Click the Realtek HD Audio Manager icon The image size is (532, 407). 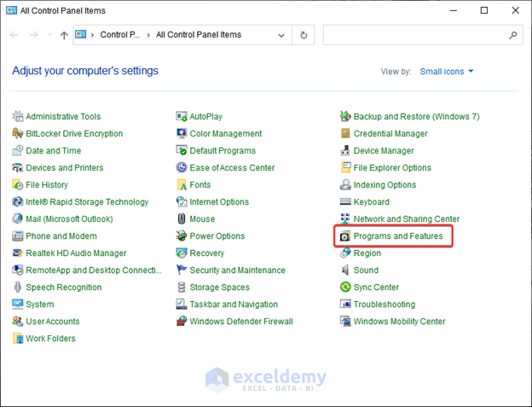click(x=19, y=253)
